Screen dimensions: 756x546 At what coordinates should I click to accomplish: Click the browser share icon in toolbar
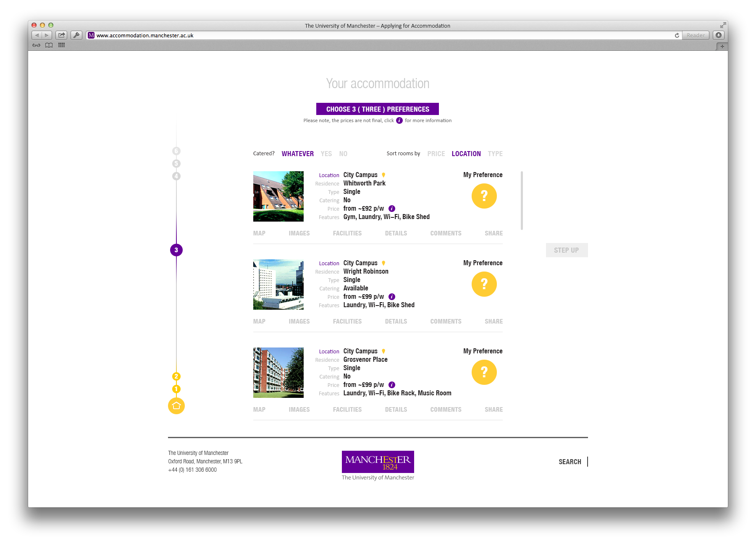pyautogui.click(x=62, y=35)
